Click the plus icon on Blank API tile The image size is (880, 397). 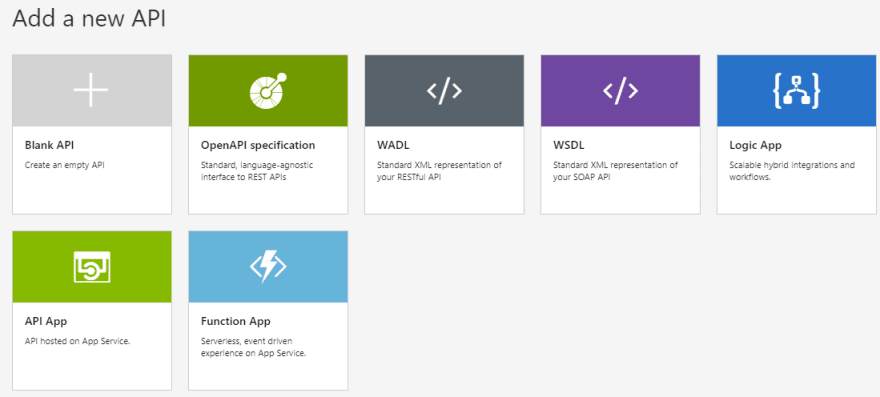[x=91, y=90]
